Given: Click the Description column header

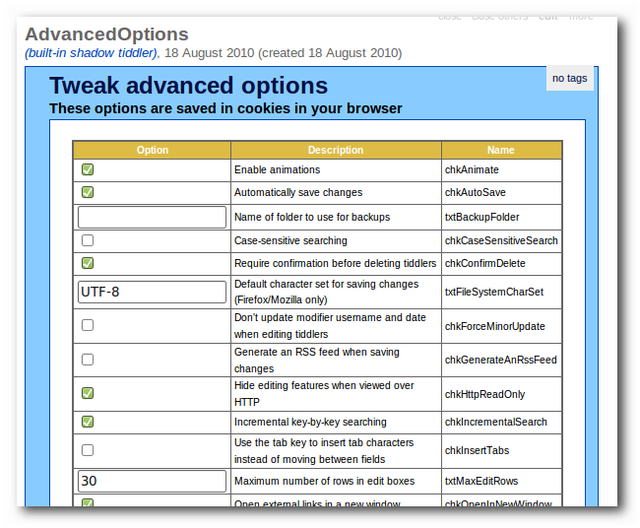Looking at the screenshot, I should [x=336, y=150].
